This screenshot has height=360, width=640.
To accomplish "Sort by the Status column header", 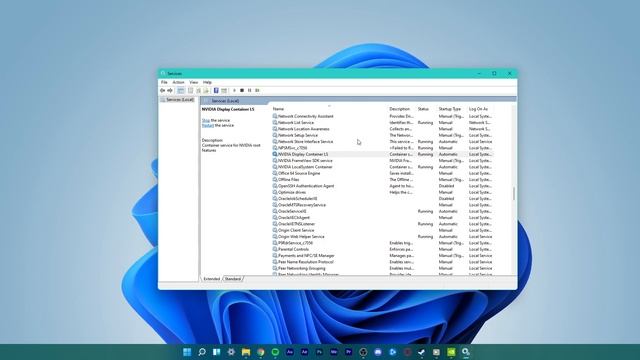I will click(426, 109).
